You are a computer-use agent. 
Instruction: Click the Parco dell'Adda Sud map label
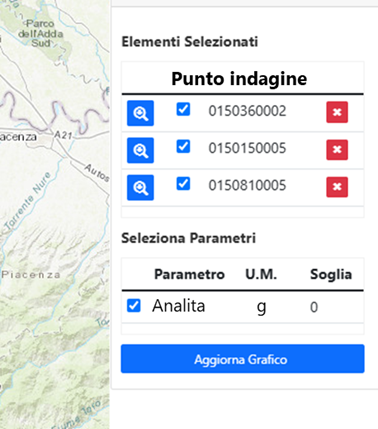pyautogui.click(x=41, y=33)
